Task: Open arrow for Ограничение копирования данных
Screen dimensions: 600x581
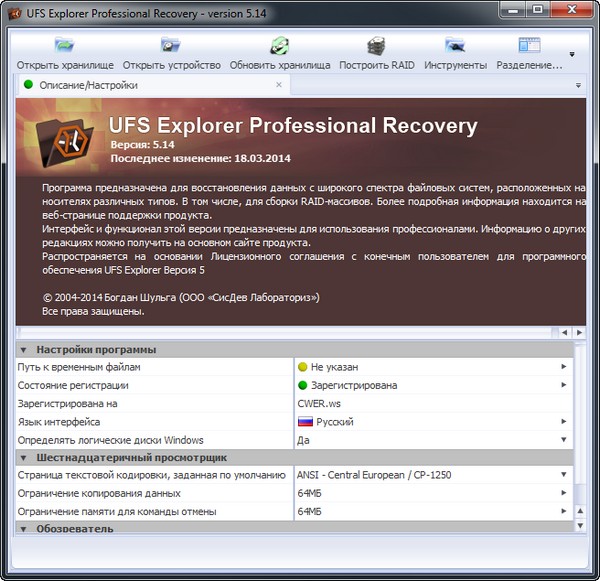Action: (564, 493)
